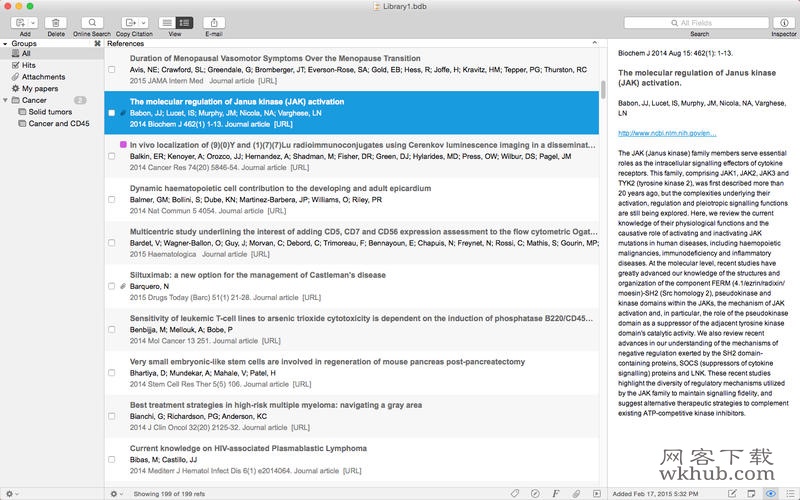Click the note icon in preview footer

point(751,493)
